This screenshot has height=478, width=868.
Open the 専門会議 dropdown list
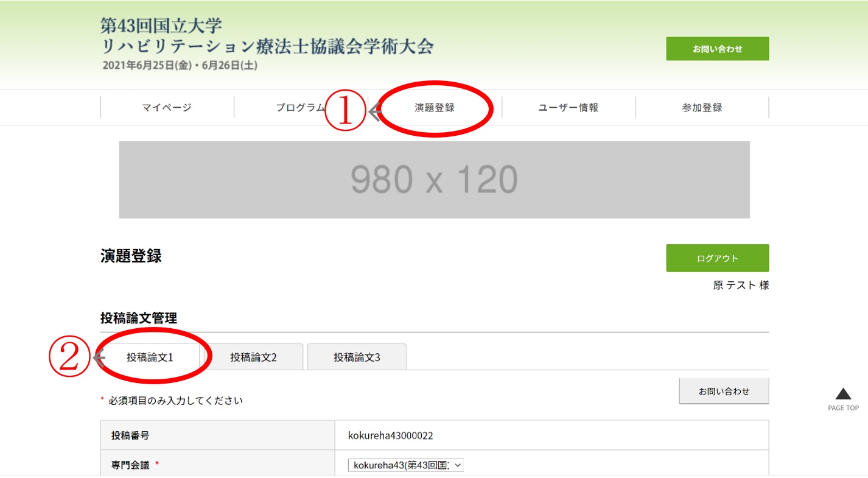click(x=405, y=465)
